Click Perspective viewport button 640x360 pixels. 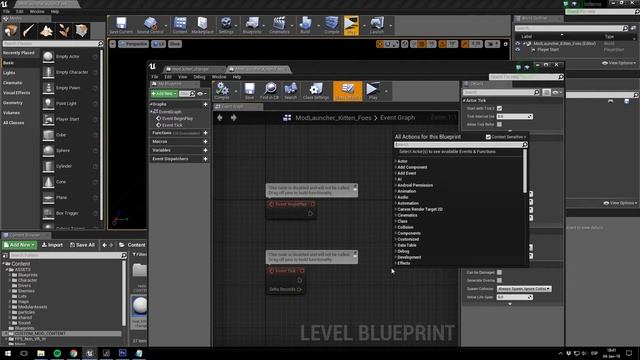133,44
